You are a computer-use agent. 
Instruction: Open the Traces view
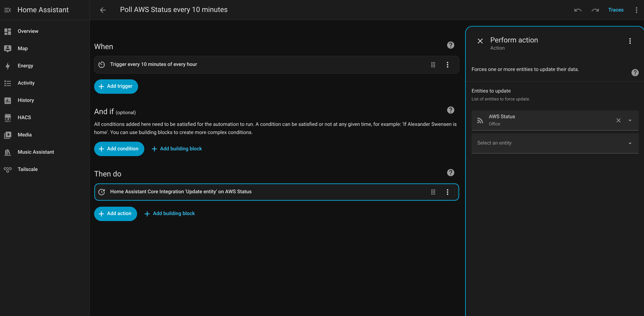coord(616,10)
